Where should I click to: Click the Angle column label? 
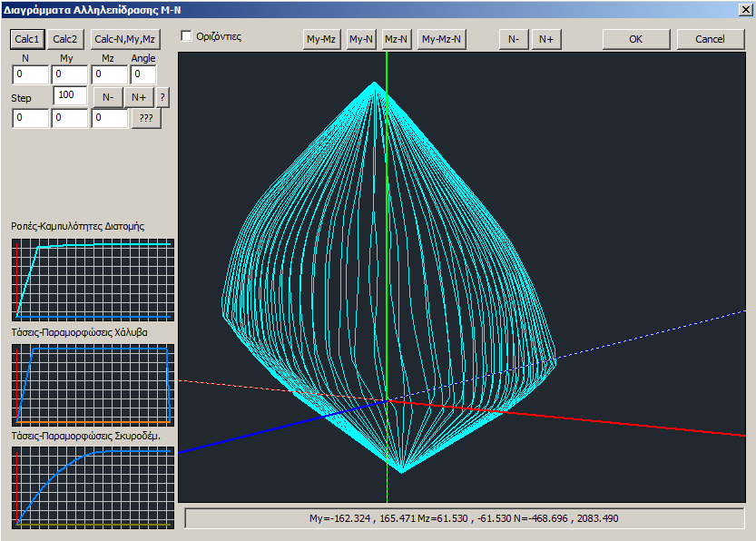pos(143,58)
